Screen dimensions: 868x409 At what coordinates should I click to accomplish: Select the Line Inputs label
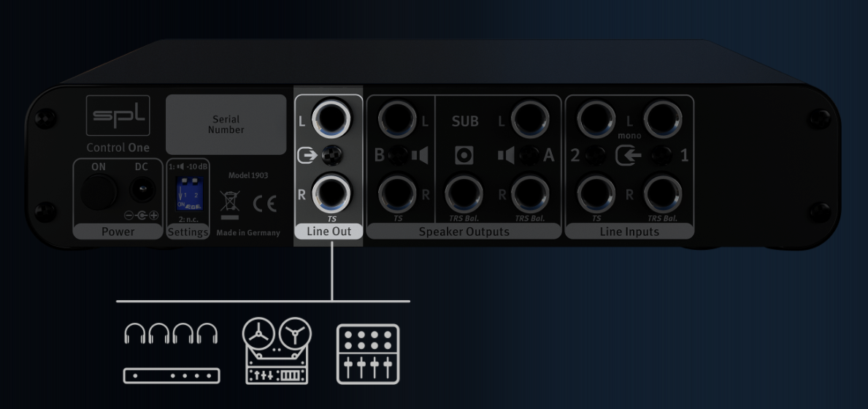[x=629, y=232]
